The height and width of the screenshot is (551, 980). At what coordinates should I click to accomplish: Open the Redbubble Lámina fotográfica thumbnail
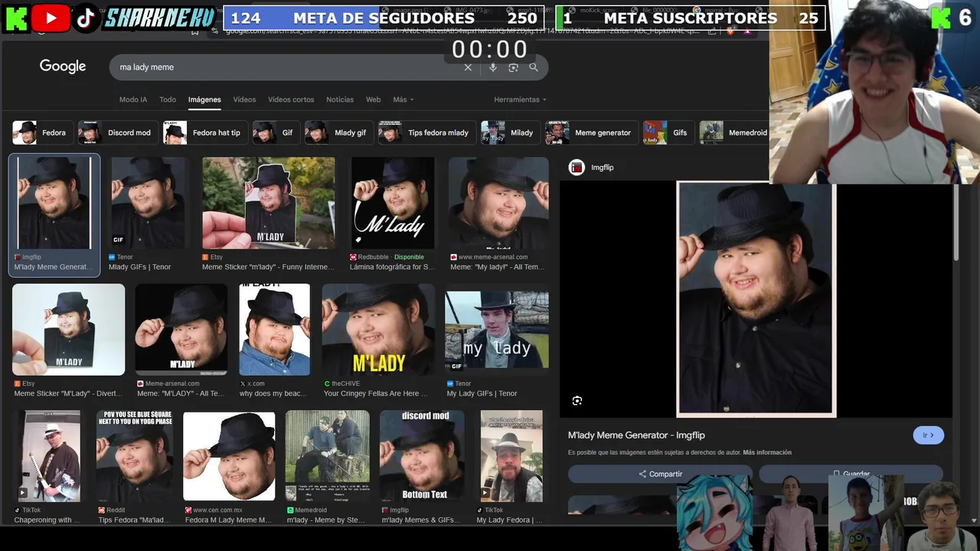pos(393,203)
